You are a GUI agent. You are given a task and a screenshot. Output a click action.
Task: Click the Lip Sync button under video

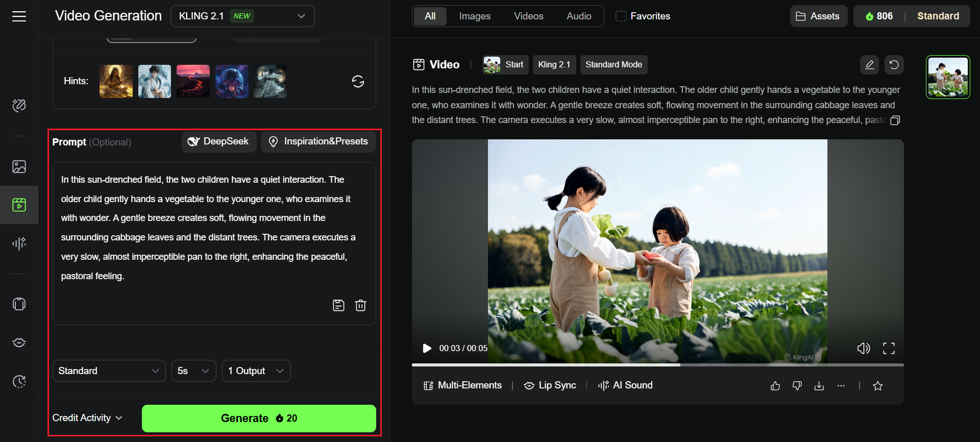click(550, 385)
